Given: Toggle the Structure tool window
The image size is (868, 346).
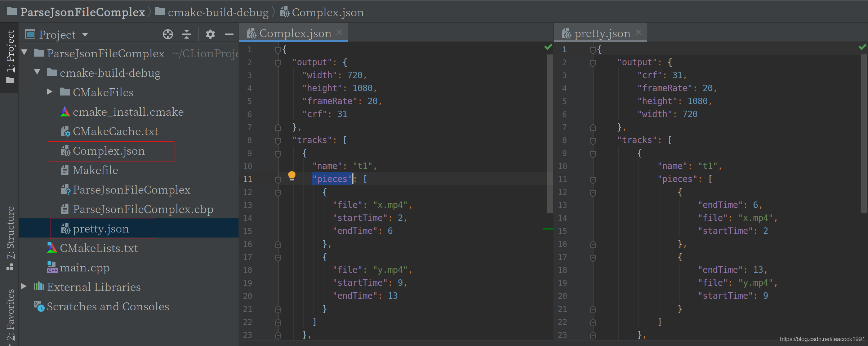Looking at the screenshot, I should coord(10,238).
